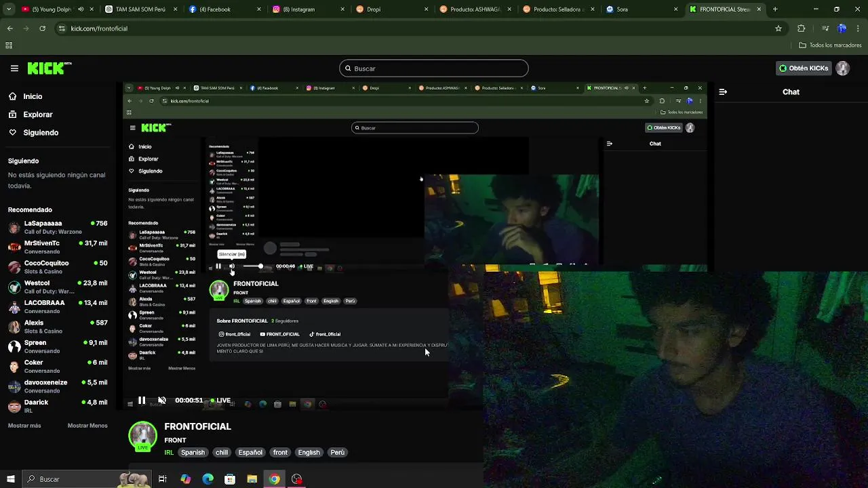The image size is (868, 488).
Task: Reload the kick.com page
Action: tap(43, 28)
